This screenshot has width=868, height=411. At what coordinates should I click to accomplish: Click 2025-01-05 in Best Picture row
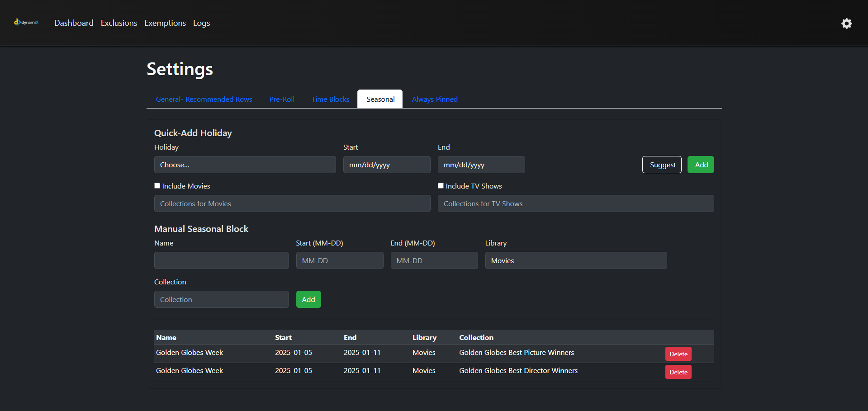click(x=294, y=353)
